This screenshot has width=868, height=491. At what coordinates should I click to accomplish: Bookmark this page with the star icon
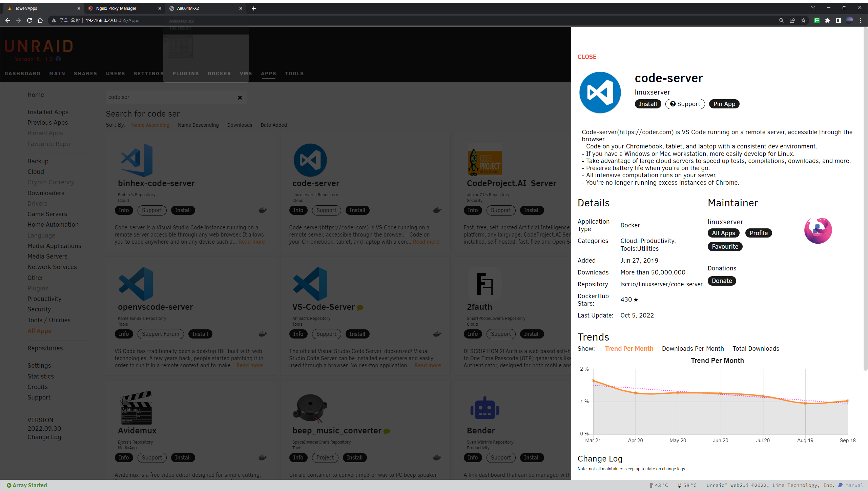pyautogui.click(x=803, y=20)
